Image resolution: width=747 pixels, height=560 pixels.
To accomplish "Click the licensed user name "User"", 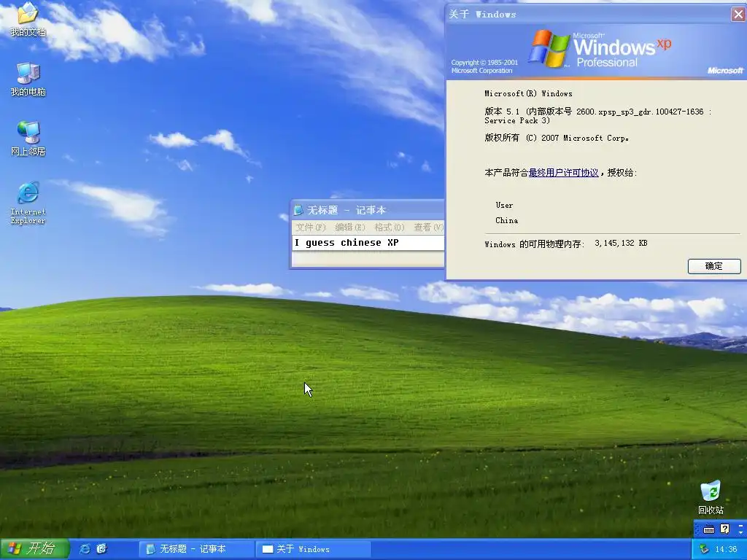I will (504, 205).
